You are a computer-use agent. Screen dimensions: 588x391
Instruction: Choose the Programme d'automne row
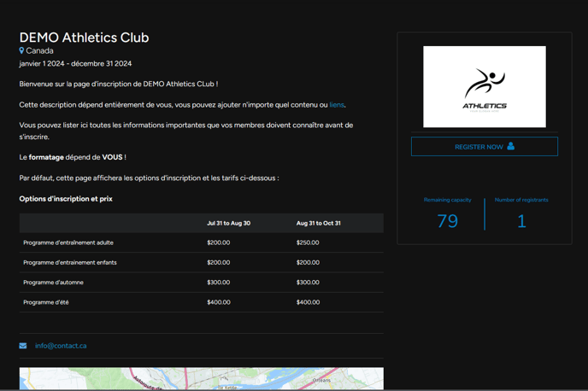click(x=53, y=283)
